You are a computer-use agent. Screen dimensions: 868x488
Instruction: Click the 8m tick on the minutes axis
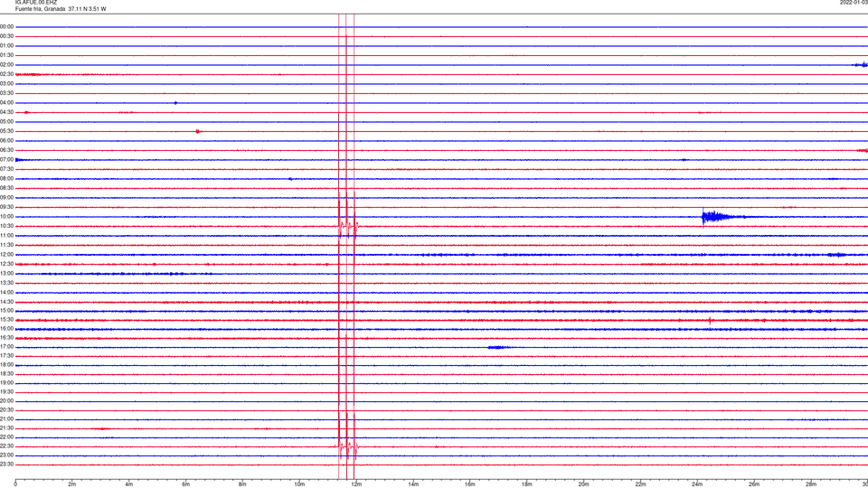click(x=242, y=484)
